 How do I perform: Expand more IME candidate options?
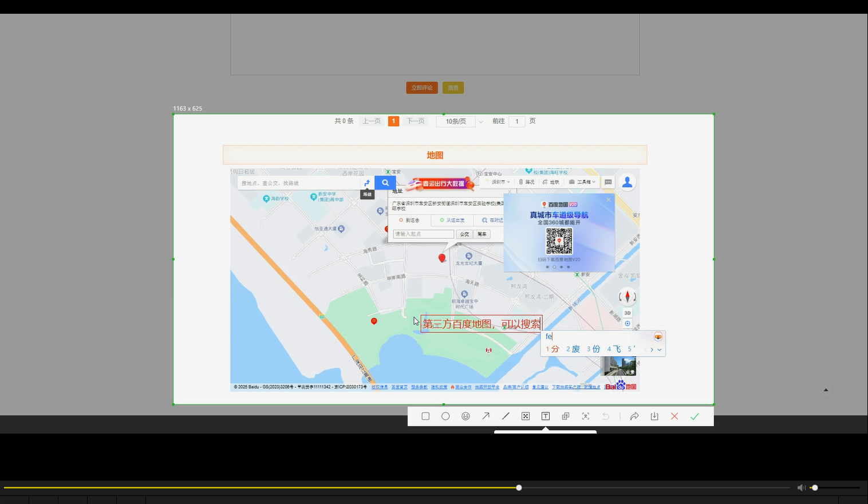[660, 349]
